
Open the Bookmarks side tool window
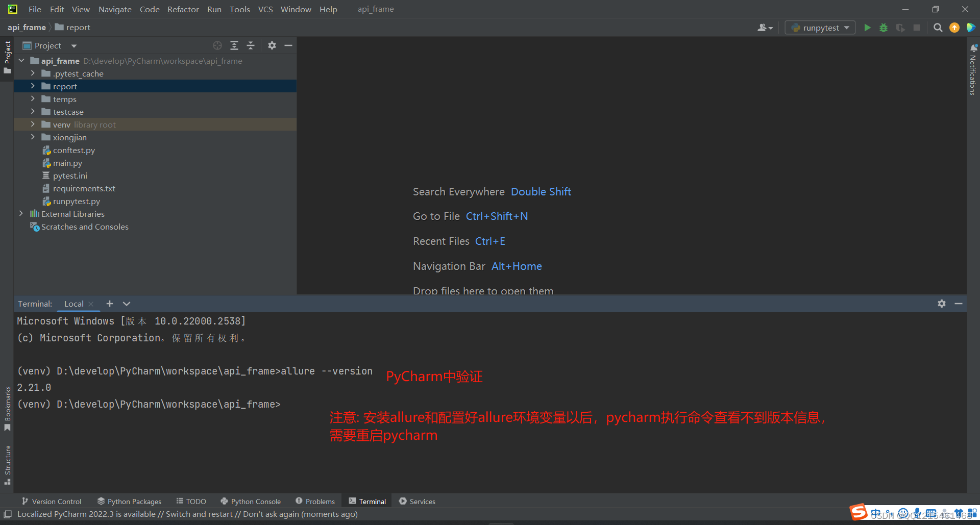7,408
